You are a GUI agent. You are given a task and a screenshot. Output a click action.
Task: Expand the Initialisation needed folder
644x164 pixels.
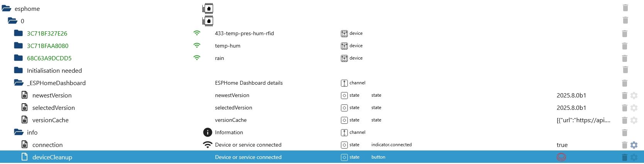click(18, 70)
